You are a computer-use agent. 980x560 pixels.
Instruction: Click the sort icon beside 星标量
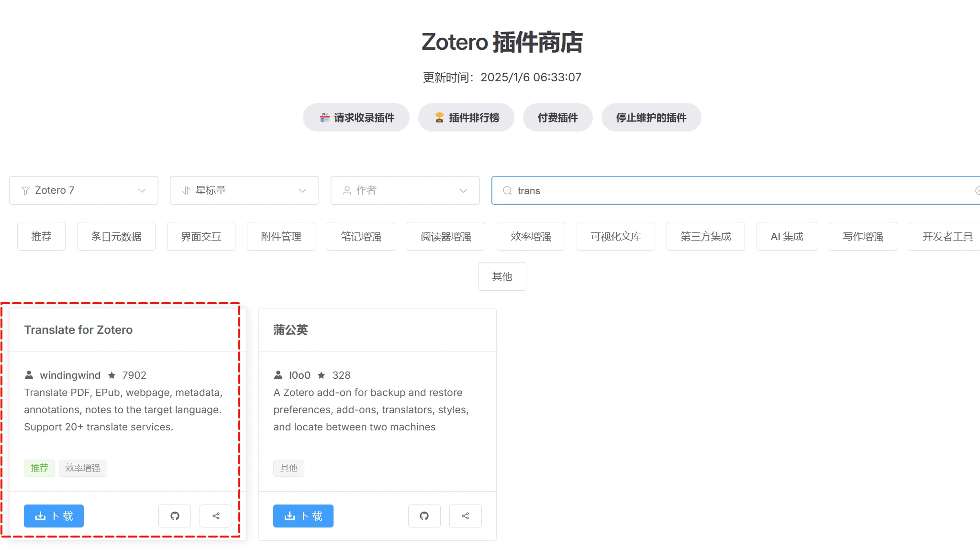[x=187, y=191]
